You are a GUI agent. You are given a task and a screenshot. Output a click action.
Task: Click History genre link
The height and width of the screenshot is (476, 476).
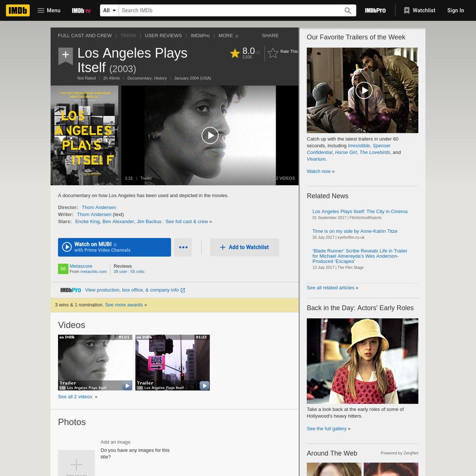160,79
